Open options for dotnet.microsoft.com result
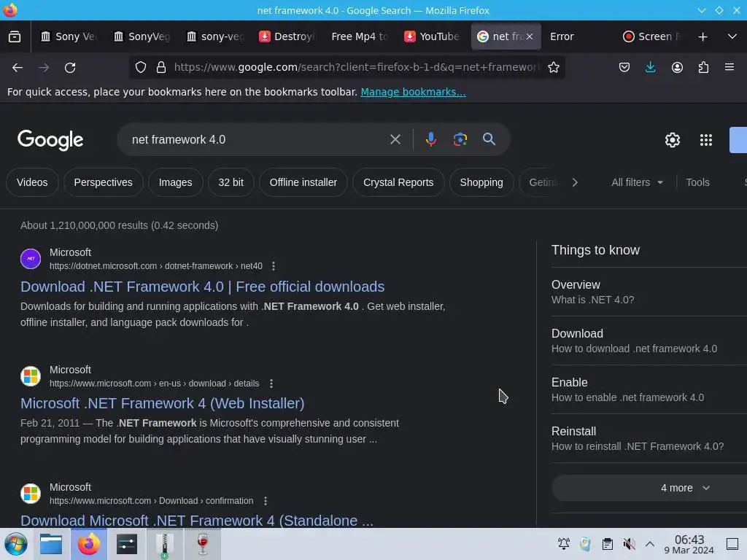Image resolution: width=747 pixels, height=560 pixels. pos(274,266)
